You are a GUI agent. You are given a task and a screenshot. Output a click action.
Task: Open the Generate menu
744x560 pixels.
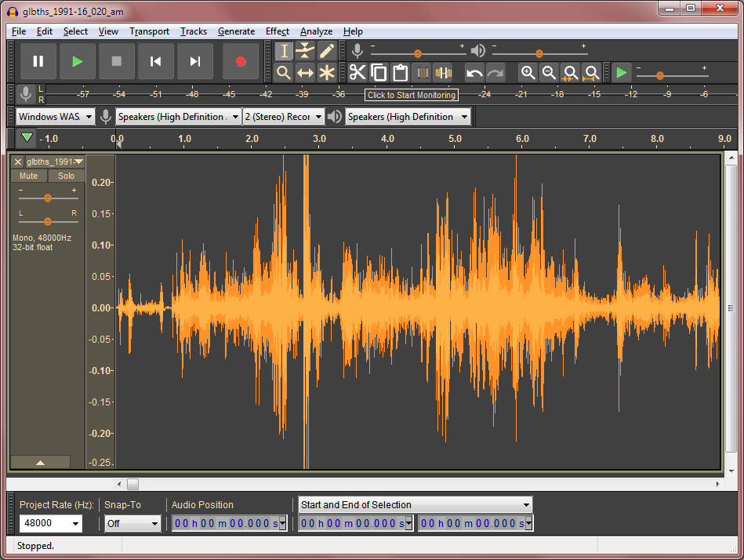pos(236,31)
